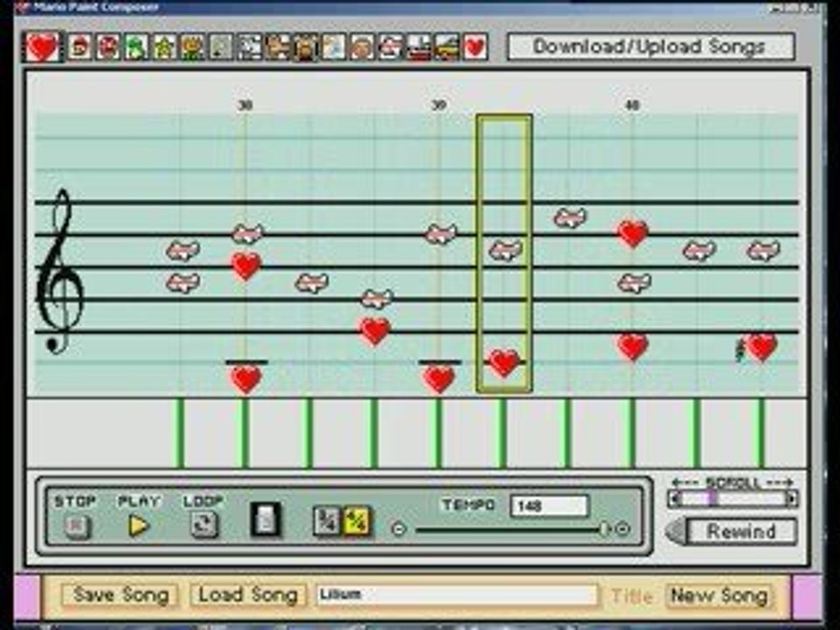This screenshot has height=630, width=840.
Task: Click the treble clef symbol
Action: click(60, 271)
